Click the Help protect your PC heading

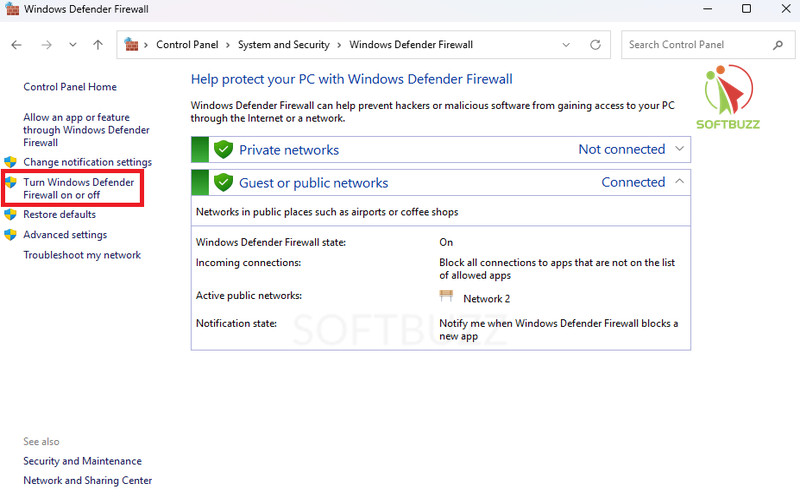352,79
